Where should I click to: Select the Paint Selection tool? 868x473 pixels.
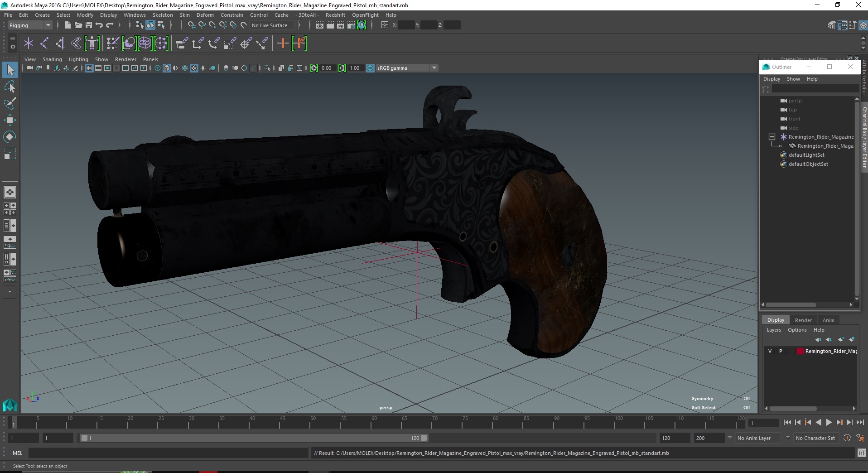point(10,103)
